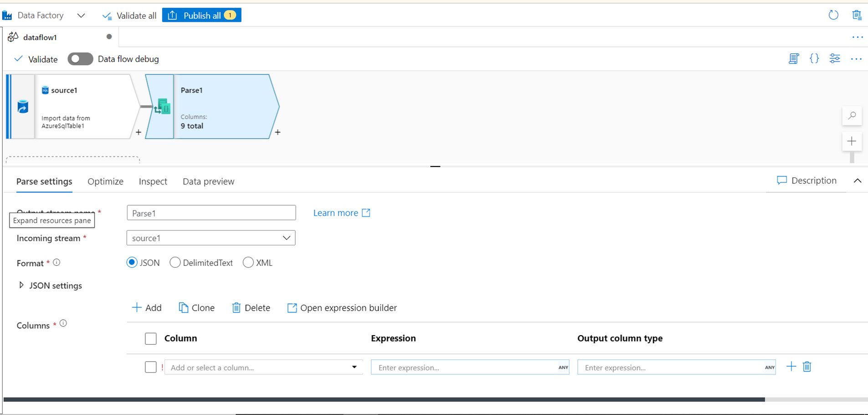Open the Learn more link

point(342,213)
